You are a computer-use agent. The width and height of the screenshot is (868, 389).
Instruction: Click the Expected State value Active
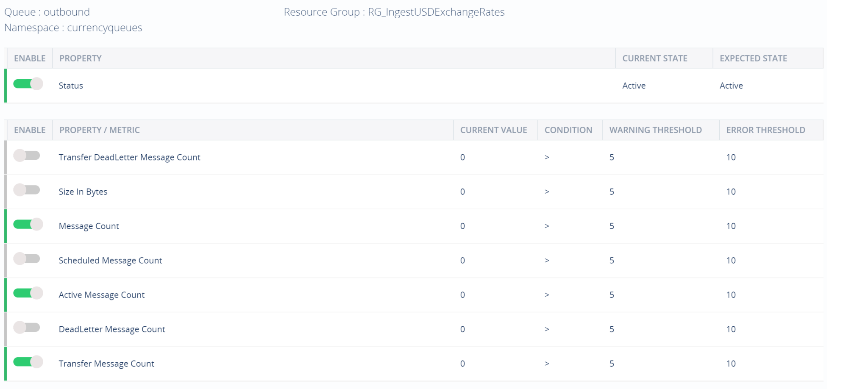click(731, 86)
